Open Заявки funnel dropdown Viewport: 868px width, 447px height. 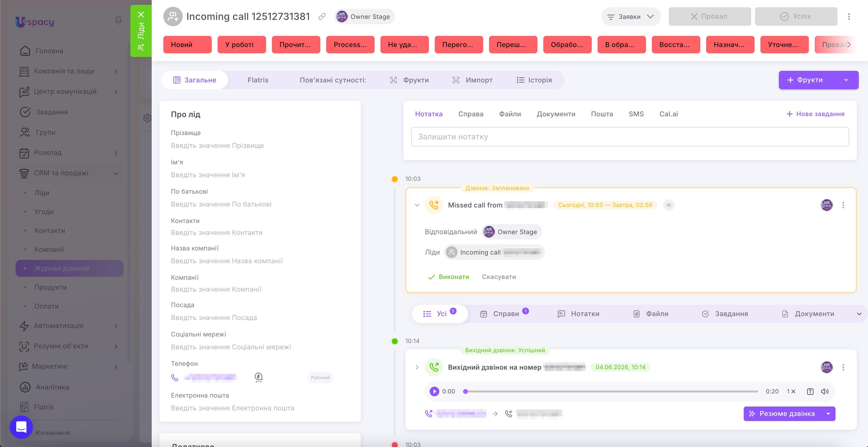pos(631,16)
